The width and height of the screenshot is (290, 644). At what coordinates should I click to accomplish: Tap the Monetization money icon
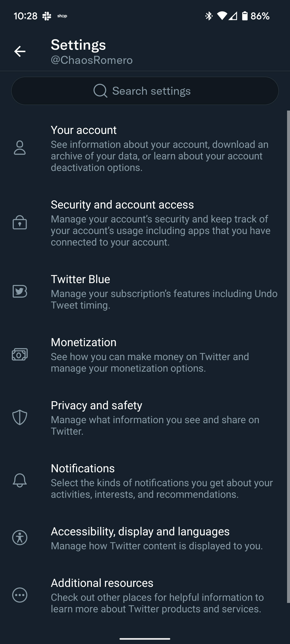20,354
